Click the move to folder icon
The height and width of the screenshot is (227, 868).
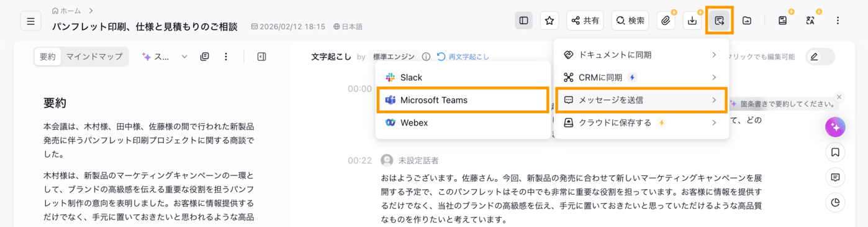coord(747,21)
